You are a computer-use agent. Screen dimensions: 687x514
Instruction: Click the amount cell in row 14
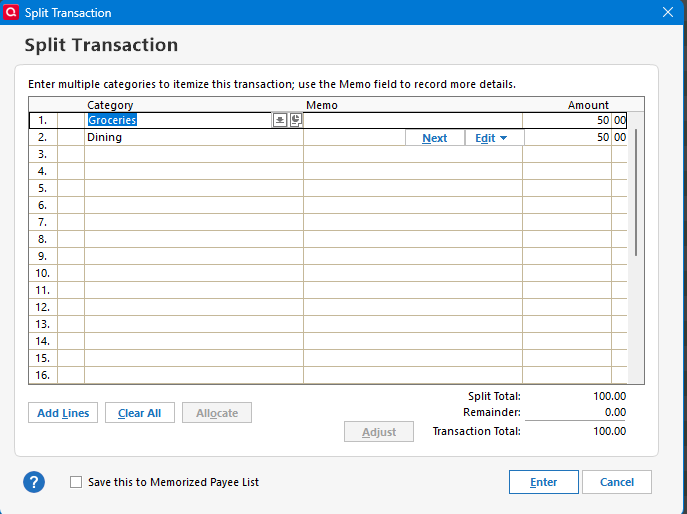click(x=575, y=341)
